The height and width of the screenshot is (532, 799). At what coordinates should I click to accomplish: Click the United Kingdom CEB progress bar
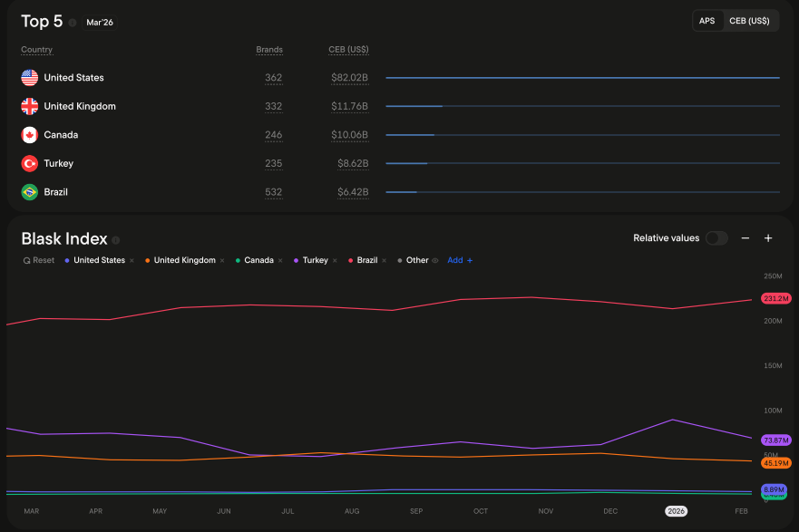pos(583,106)
